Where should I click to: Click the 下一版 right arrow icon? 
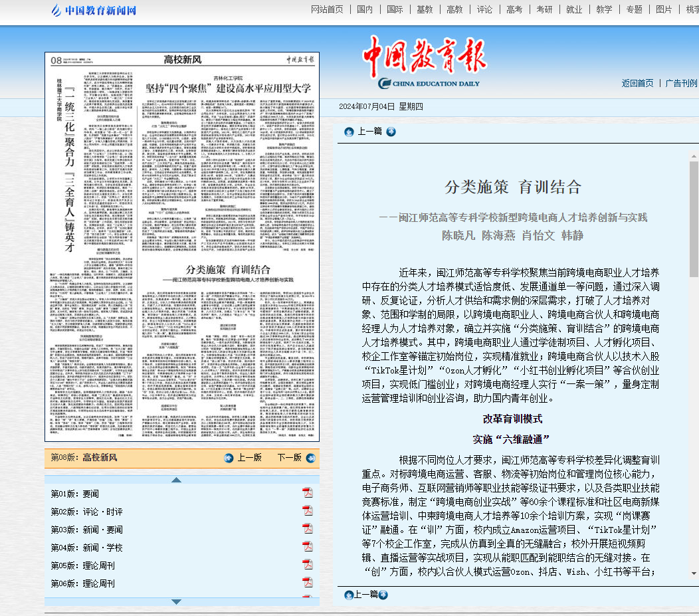311,459
